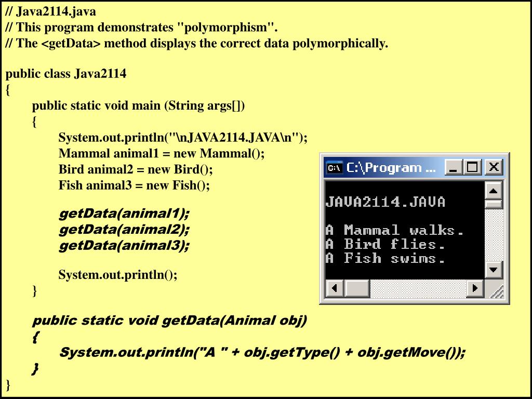Click the console horizontal scrollbar thumb
Screen dimensions: 532x399
[357, 288]
